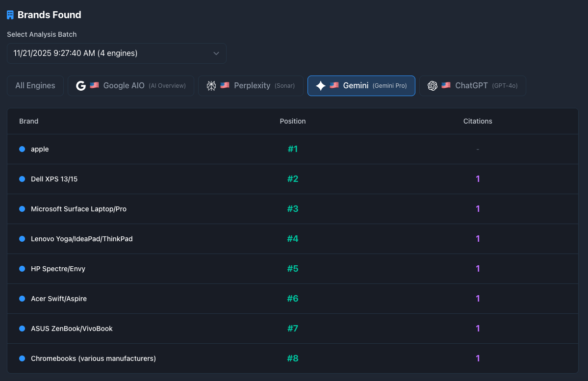Switch to the ChatGPT GPT-4o tab
This screenshot has height=381, width=588.
pos(472,86)
